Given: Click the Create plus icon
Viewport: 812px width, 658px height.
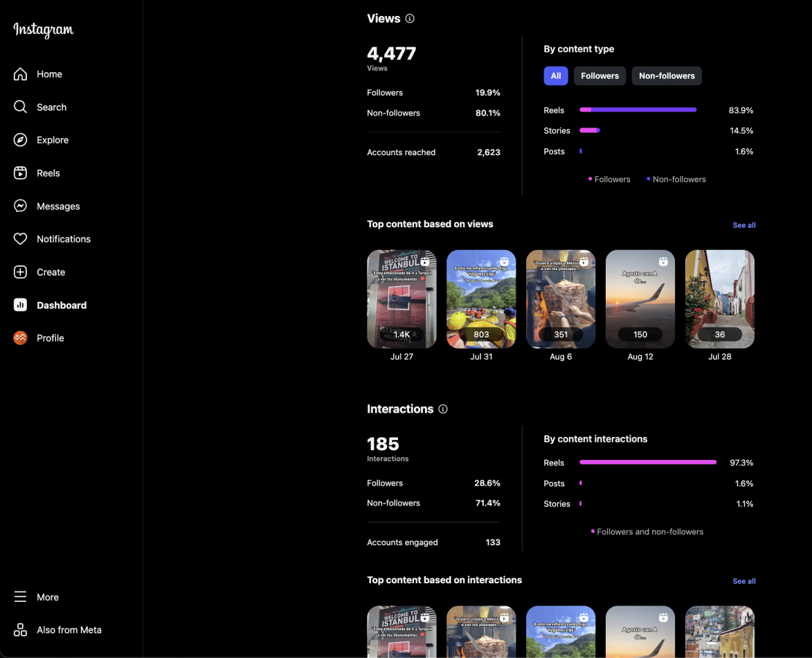Looking at the screenshot, I should click(x=21, y=272).
